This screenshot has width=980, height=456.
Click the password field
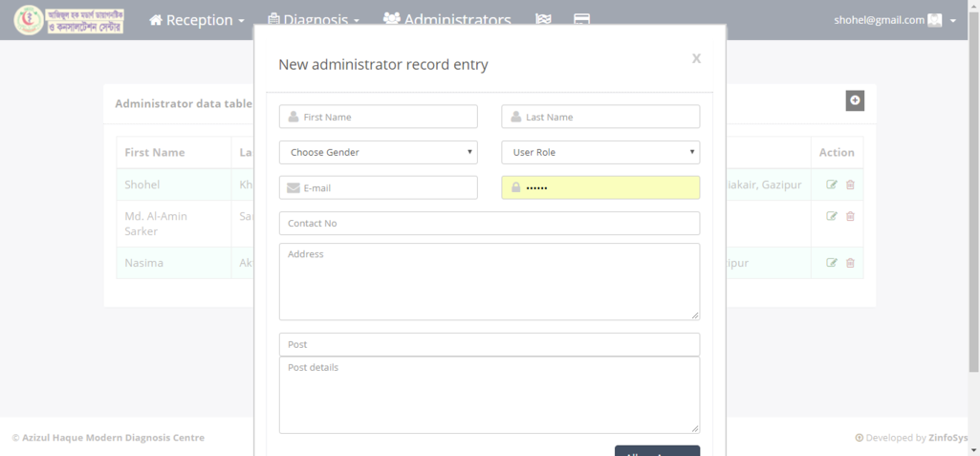click(x=600, y=188)
